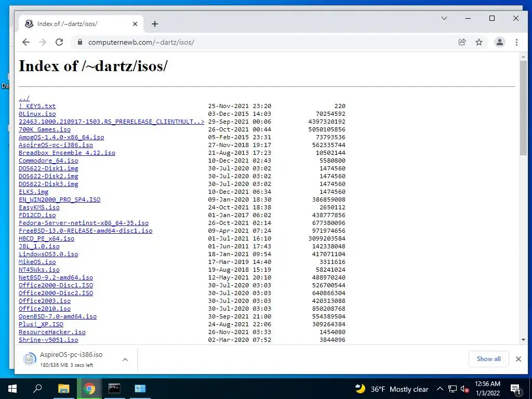
Task: Open File Explorer from taskbar
Action: pos(63,389)
